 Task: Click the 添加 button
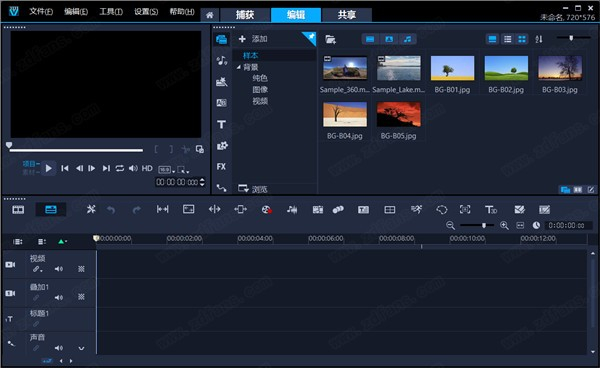point(253,39)
